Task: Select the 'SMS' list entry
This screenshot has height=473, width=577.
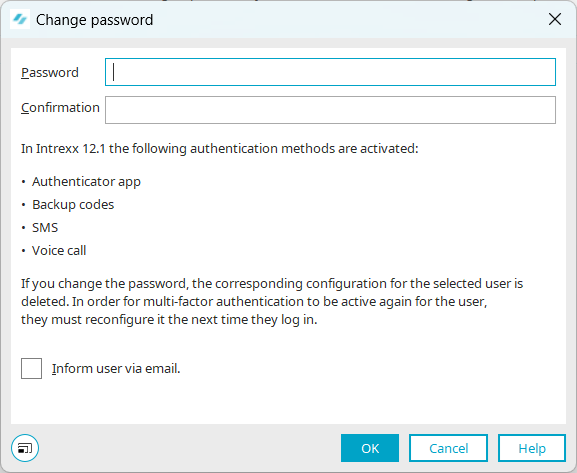Action: coord(45,227)
